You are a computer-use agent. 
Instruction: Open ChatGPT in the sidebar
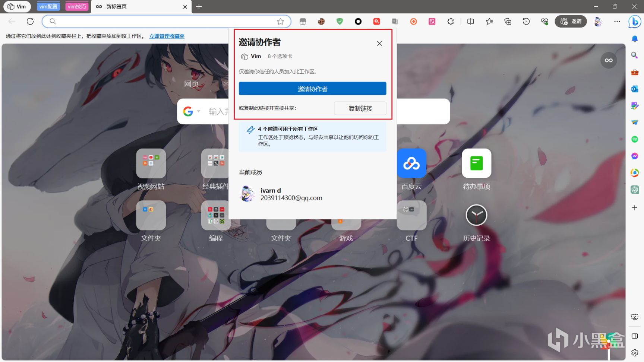(635, 190)
